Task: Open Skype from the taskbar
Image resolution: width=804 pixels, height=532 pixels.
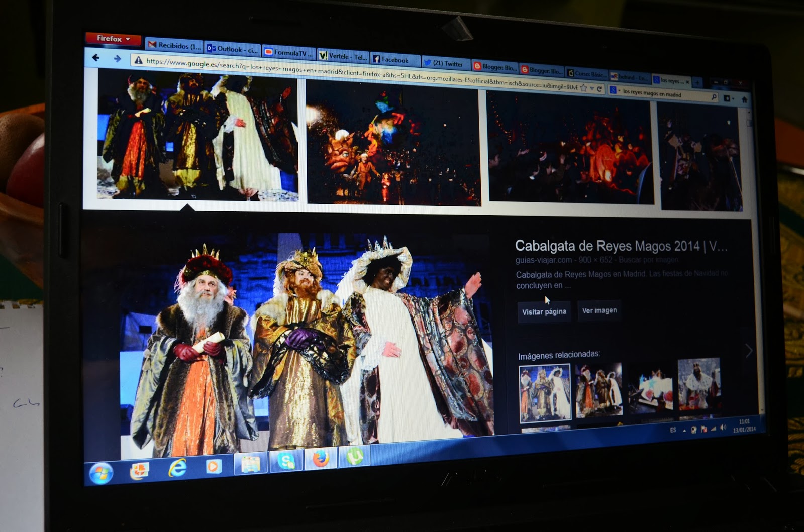Action: coord(286,461)
